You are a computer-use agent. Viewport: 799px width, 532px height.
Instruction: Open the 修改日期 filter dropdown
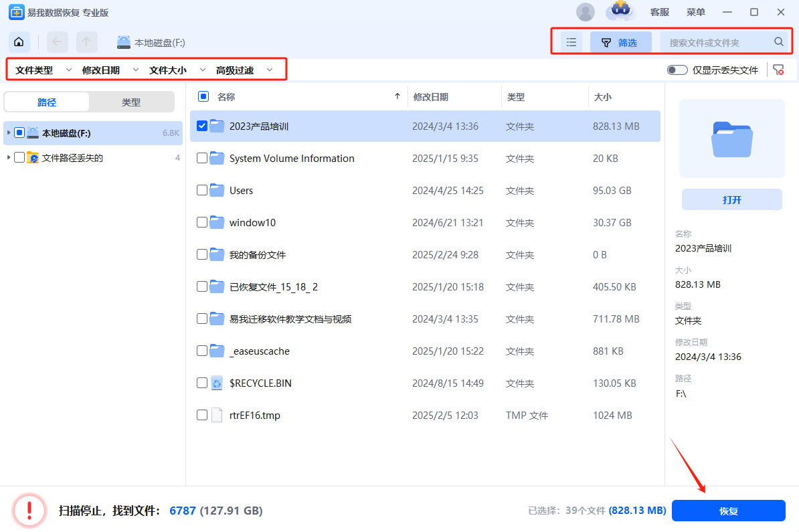110,70
